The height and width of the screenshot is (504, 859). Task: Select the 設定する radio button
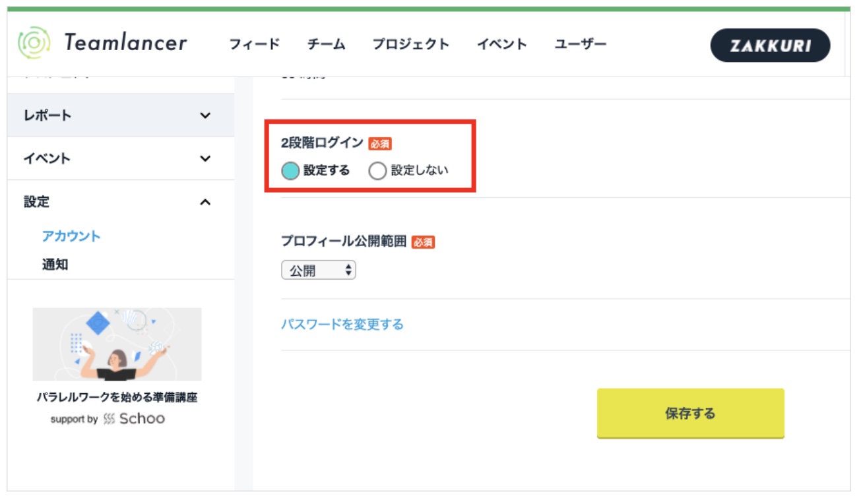click(290, 171)
